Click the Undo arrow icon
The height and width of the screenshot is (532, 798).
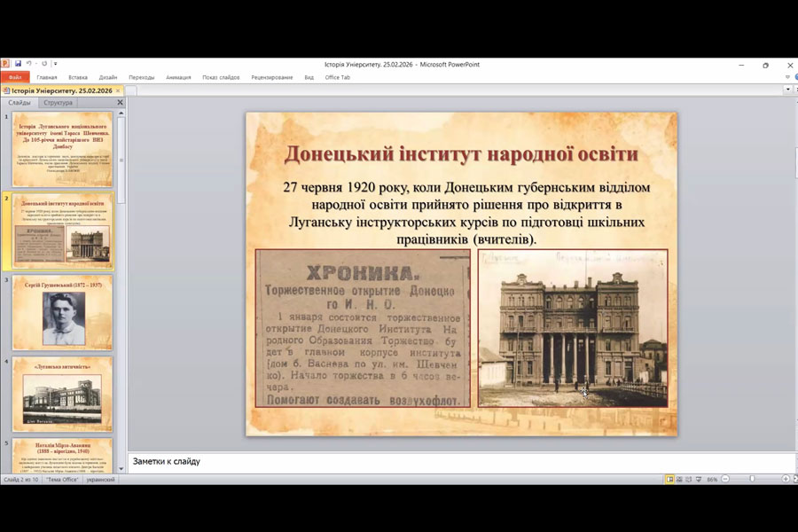point(28,64)
